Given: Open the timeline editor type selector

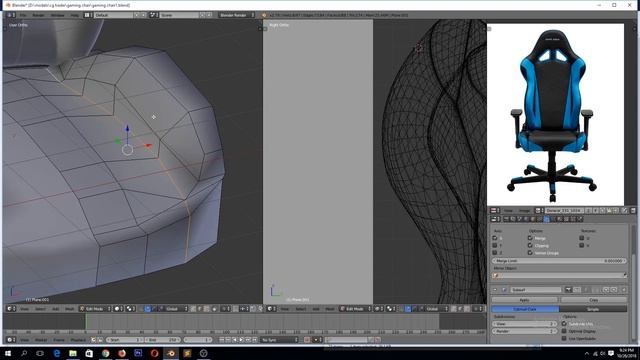Looking at the screenshot, I should [x=11, y=340].
